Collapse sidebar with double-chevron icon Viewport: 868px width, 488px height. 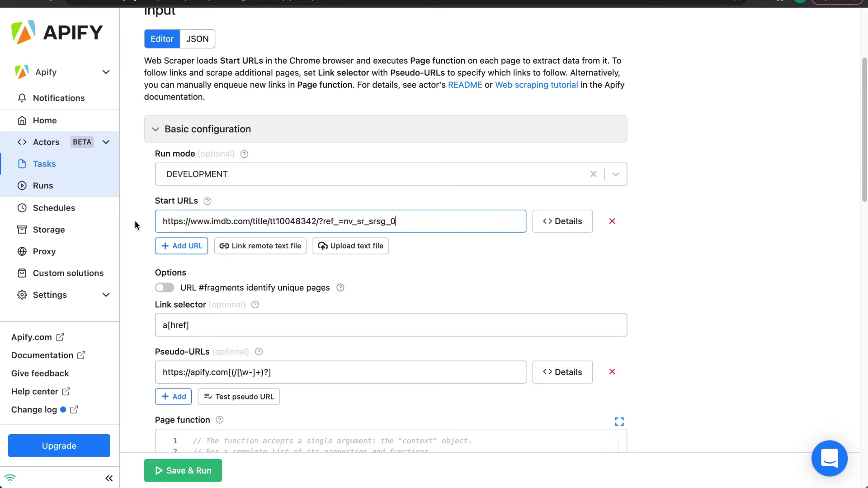tap(109, 478)
